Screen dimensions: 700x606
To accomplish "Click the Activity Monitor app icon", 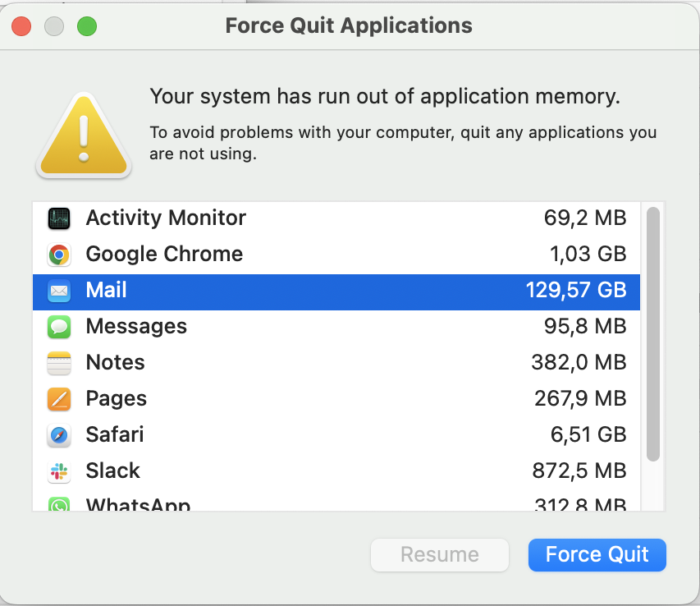I will [x=59, y=218].
